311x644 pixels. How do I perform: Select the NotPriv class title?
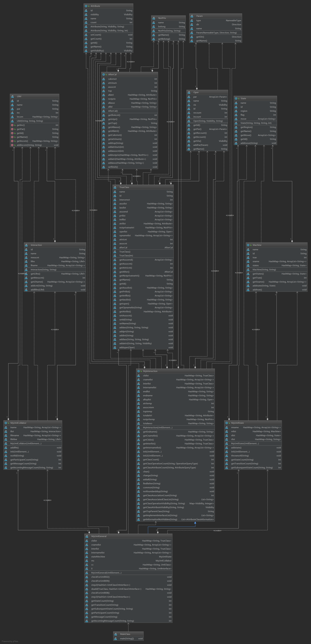(162, 18)
